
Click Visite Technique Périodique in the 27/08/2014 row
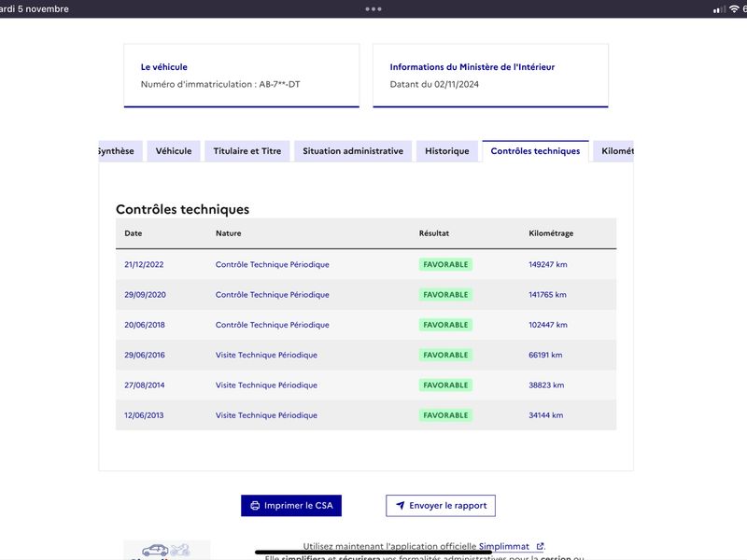(x=266, y=385)
